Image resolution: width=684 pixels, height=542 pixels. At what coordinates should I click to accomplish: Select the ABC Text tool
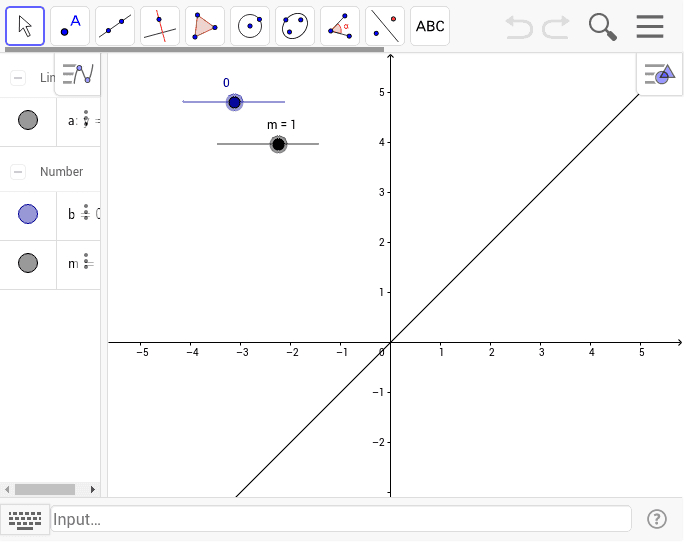[430, 26]
